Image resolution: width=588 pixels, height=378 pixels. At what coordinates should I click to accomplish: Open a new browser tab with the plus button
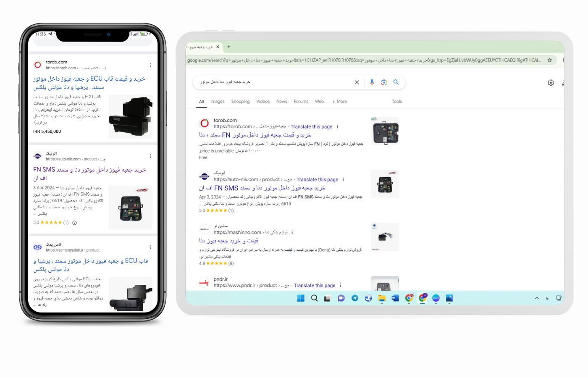pos(229,47)
